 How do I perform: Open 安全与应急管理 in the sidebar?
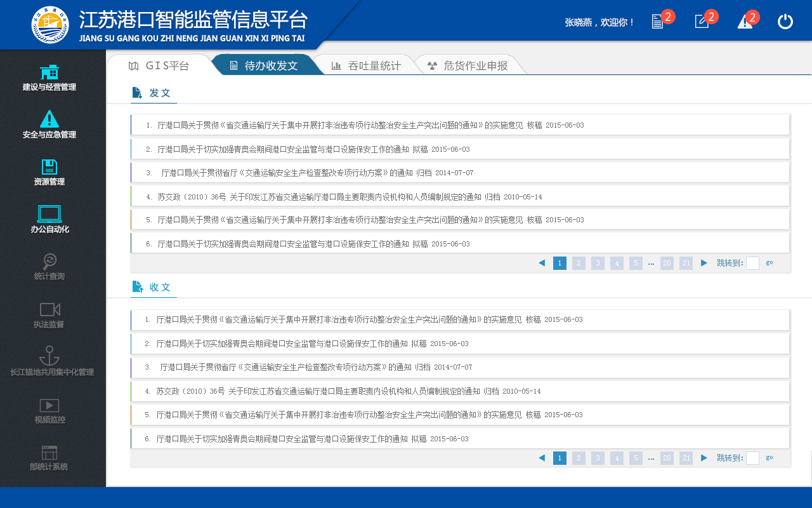[x=49, y=124]
